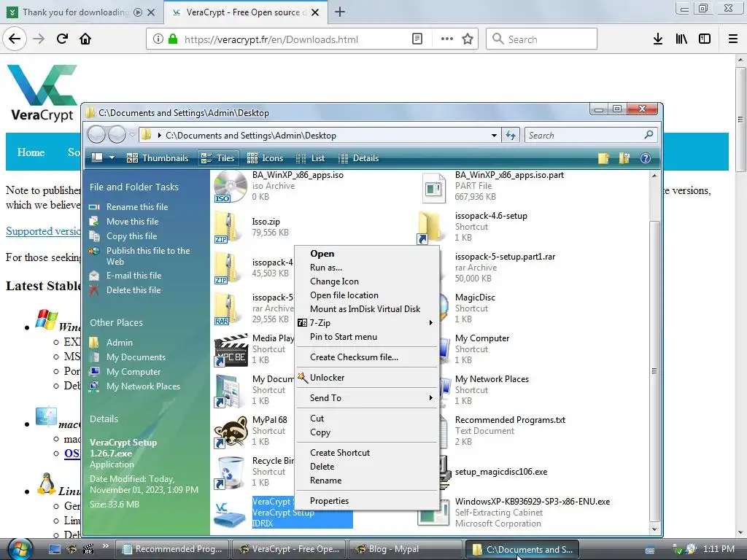747x560 pixels.
Task: Expand the explorer address path dropdown
Action: (x=494, y=136)
